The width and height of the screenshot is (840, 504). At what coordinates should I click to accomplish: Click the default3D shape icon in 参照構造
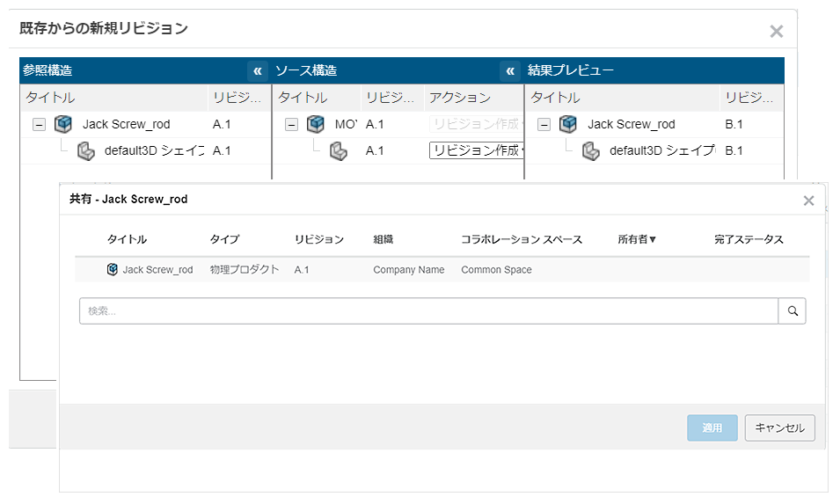85,150
